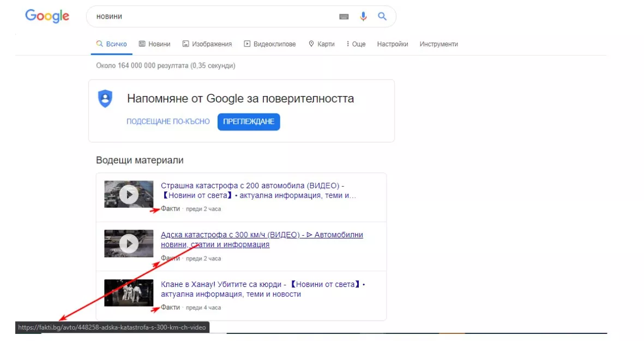Open the "Изображения" tab
The width and height of the screenshot is (644, 341).
(207, 44)
